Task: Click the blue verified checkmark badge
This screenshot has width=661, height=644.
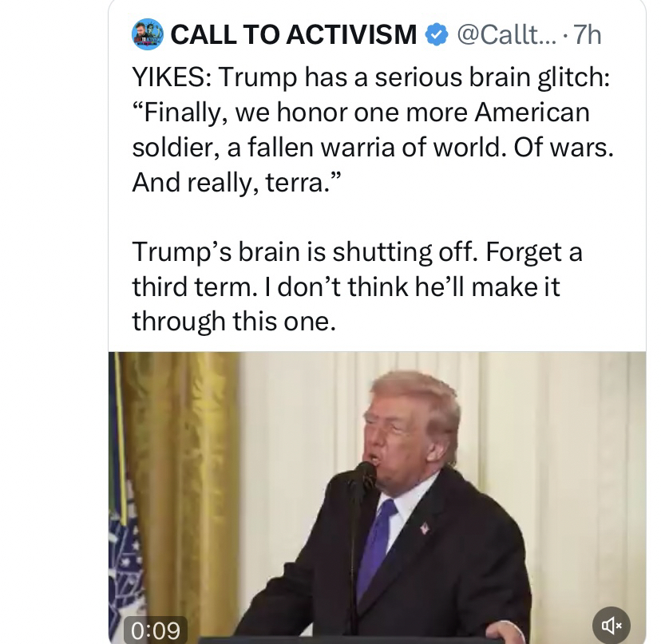Action: (x=437, y=34)
